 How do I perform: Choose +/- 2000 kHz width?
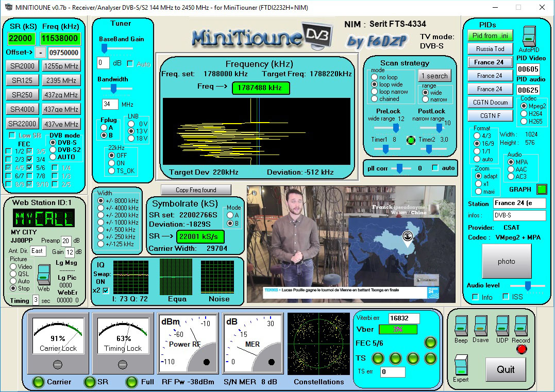pos(100,215)
